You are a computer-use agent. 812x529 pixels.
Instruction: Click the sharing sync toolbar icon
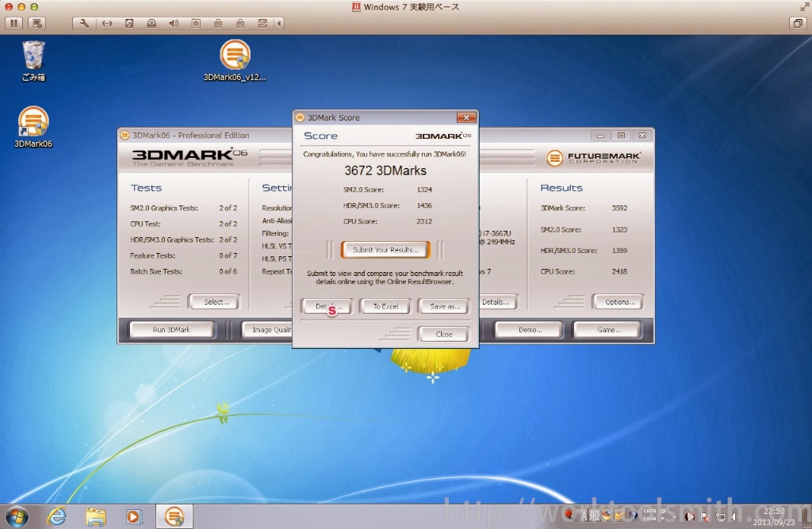(262, 23)
